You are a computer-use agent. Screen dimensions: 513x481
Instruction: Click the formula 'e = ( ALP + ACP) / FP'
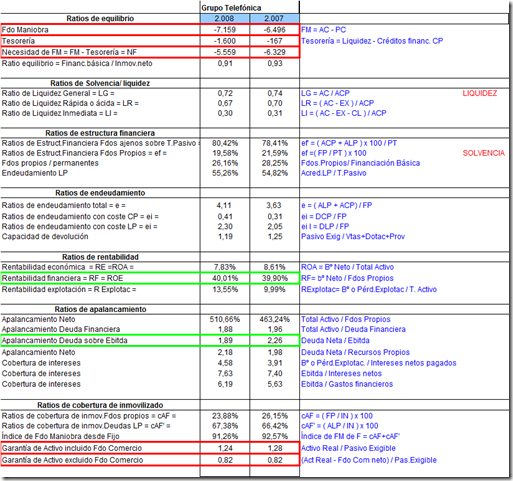[x=337, y=205]
